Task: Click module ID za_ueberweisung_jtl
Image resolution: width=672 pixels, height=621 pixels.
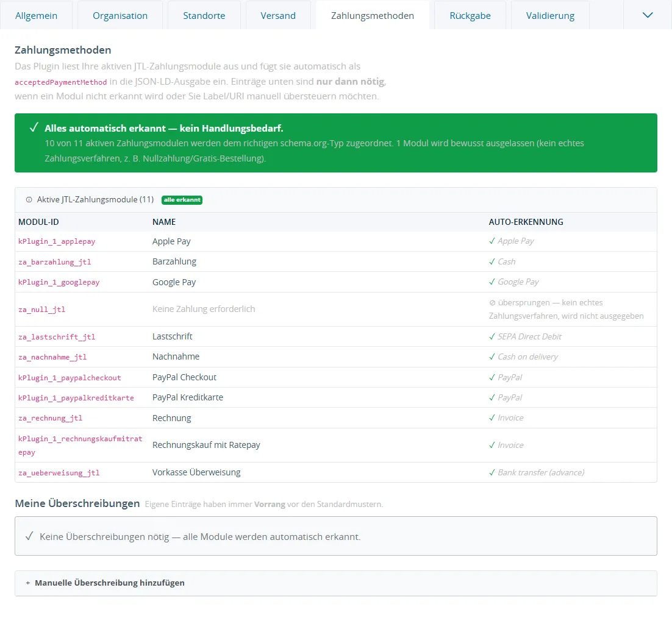Action: coord(59,473)
